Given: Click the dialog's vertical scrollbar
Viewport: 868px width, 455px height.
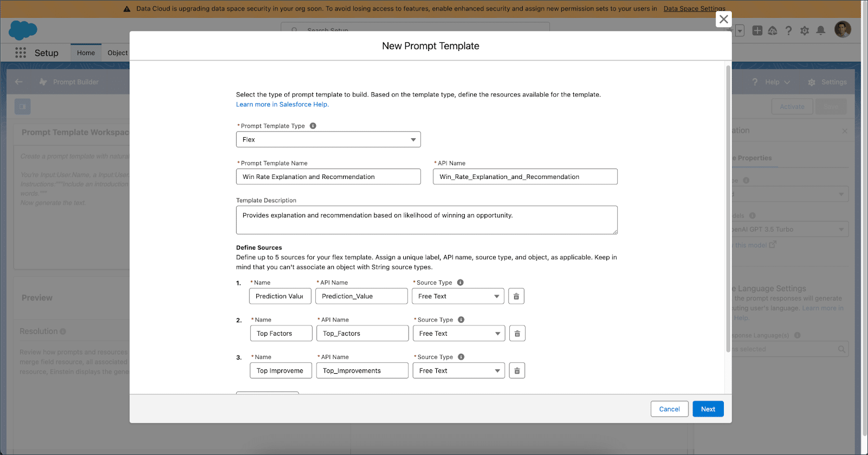Looking at the screenshot, I should pyautogui.click(x=728, y=209).
